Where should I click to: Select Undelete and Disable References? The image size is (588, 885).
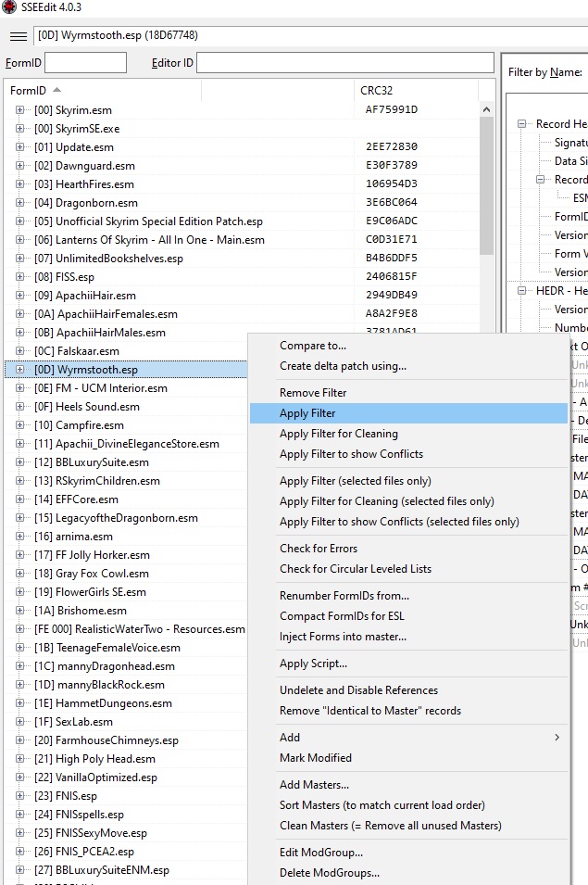358,690
